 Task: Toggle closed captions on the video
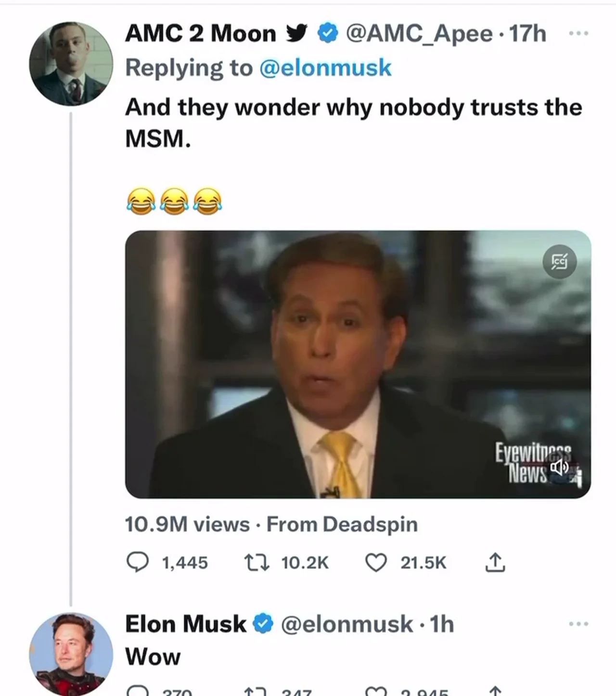tap(560, 262)
